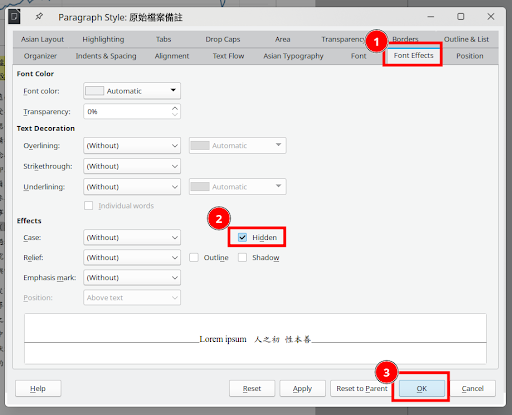Switch to the Area tab
Screen dimensions: 512x415
click(282, 39)
